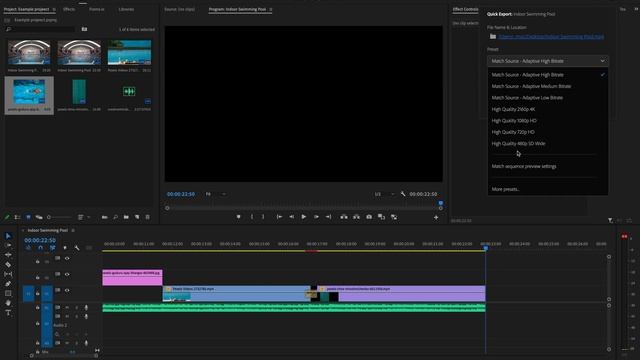The image size is (640, 360).
Task: Adjust the Project panel thumbnail zoom slider
Action: click(x=59, y=217)
